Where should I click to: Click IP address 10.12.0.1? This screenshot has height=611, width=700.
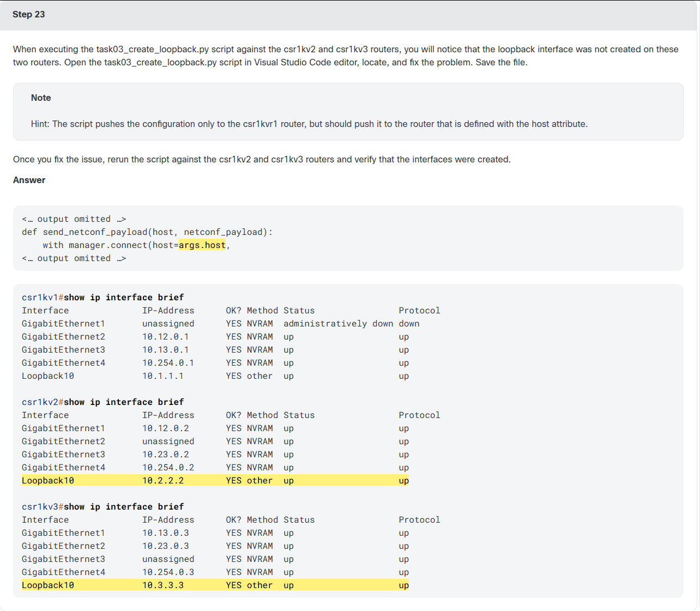[166, 337]
